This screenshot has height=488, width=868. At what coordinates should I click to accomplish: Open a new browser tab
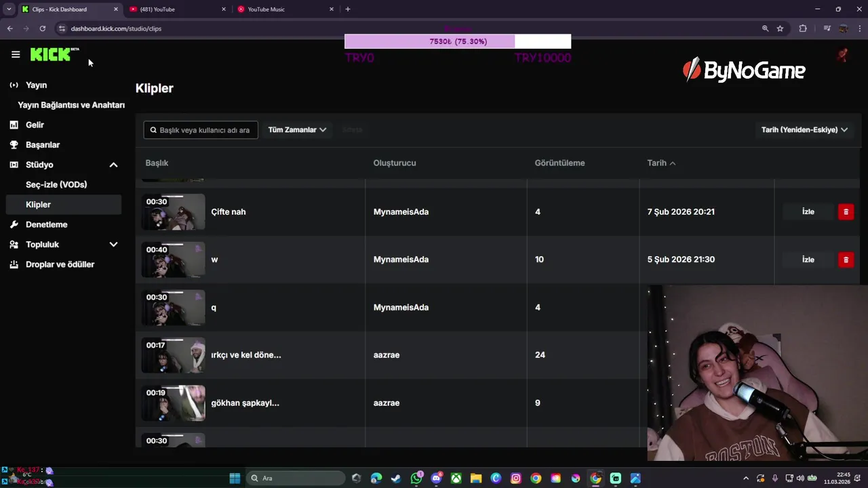point(348,9)
